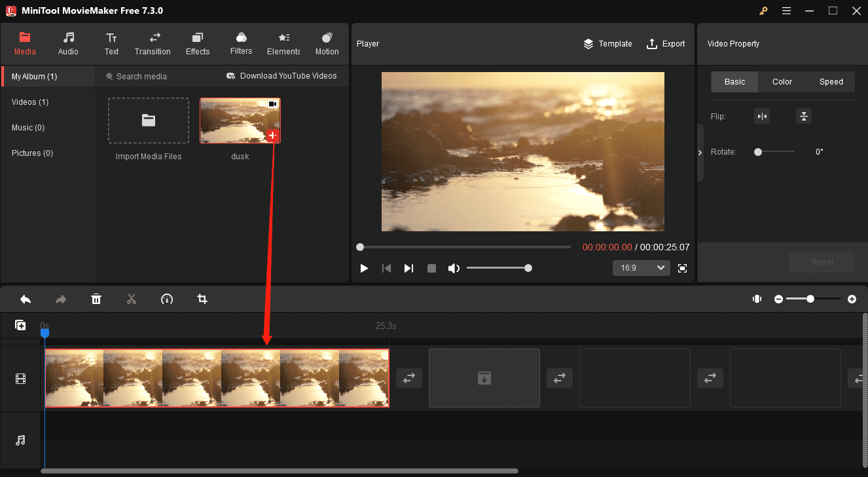Redo the last action

tap(61, 299)
